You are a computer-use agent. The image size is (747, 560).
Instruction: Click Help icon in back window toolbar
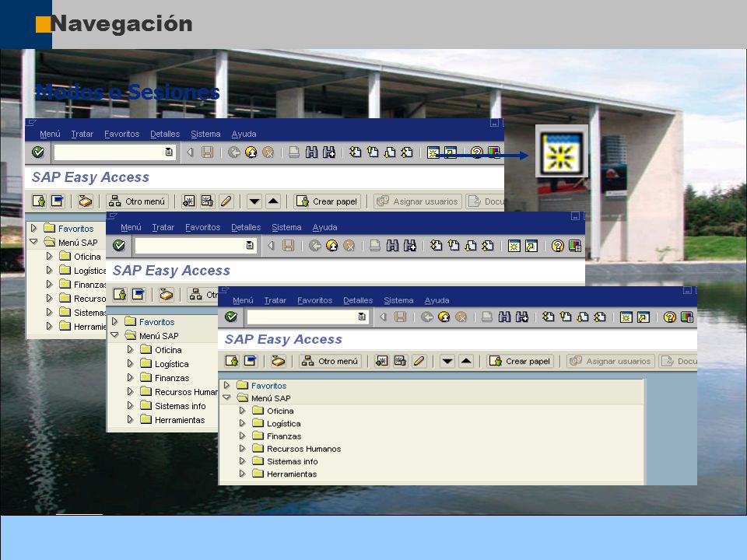[476, 152]
